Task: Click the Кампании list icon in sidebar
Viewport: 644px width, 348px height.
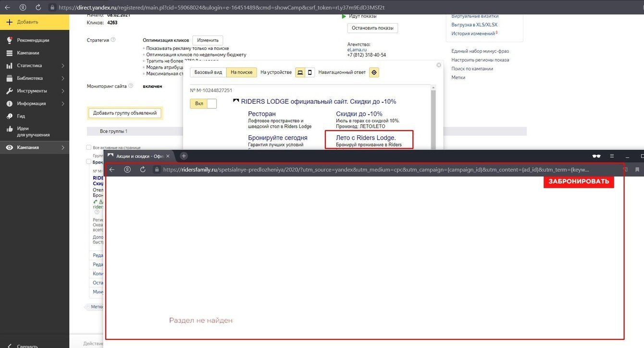Action: coord(9,53)
